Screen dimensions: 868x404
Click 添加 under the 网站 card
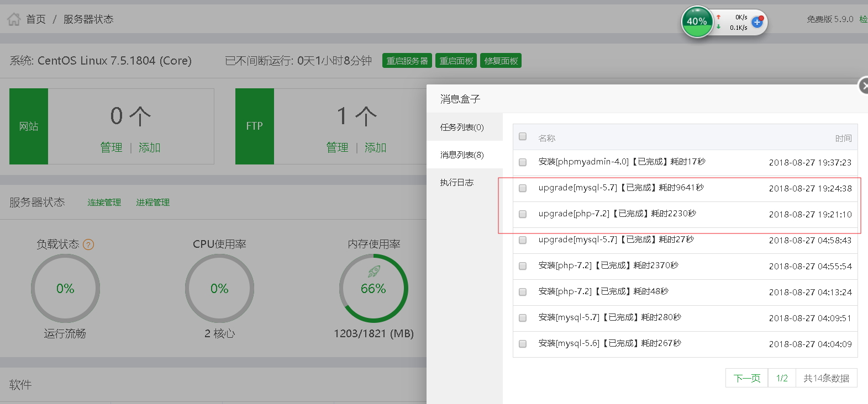pos(149,147)
